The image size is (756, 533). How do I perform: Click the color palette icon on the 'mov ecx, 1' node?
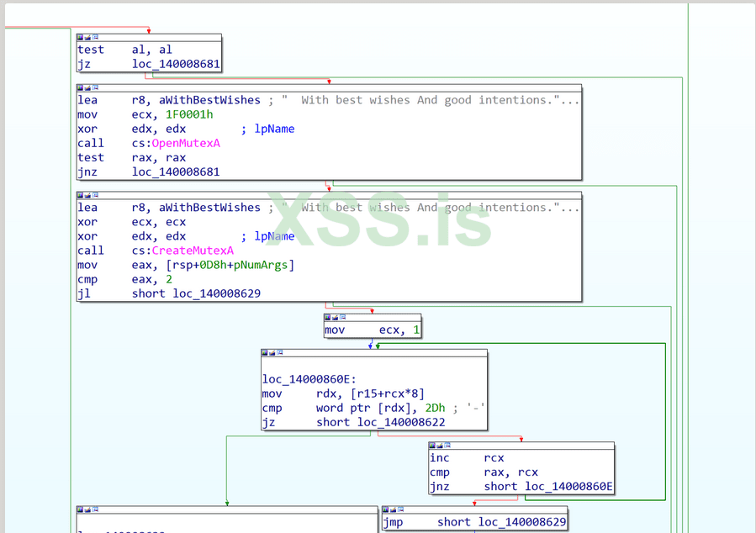click(x=327, y=317)
